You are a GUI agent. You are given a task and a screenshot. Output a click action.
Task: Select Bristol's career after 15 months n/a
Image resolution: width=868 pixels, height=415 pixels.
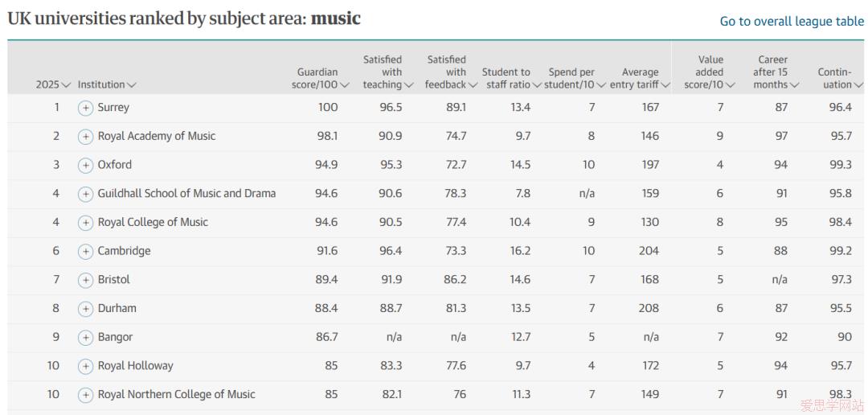coord(780,280)
